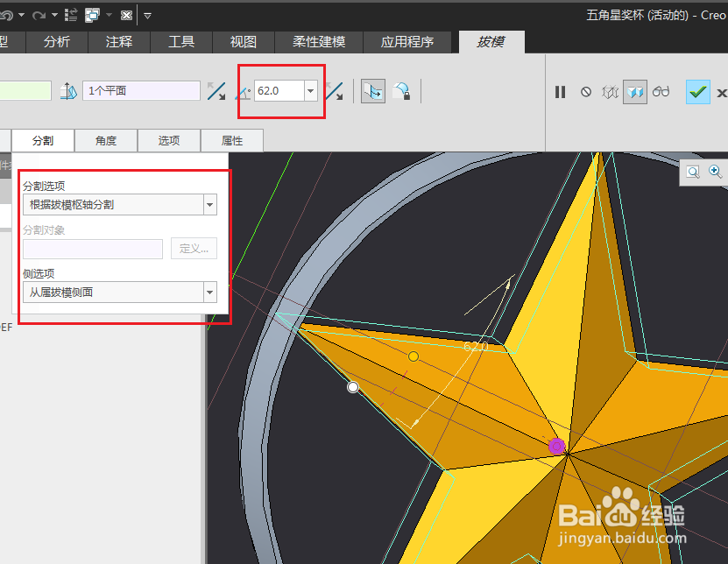Open the 柔性建模 ribbon tab

point(319,42)
